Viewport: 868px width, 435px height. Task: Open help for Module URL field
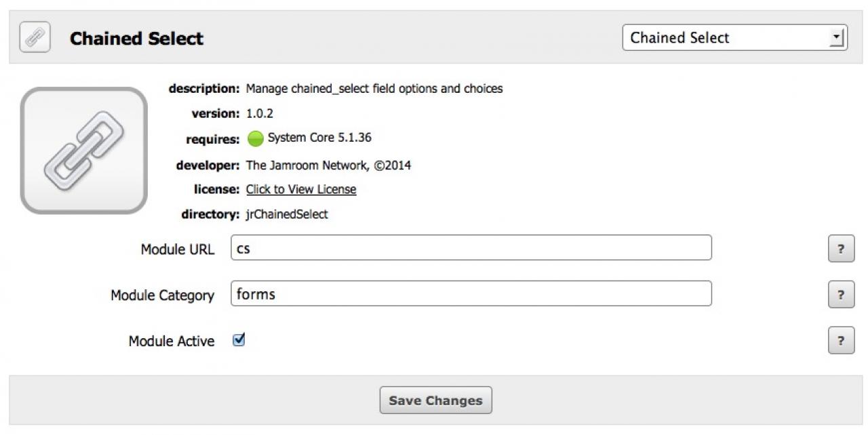[841, 249]
